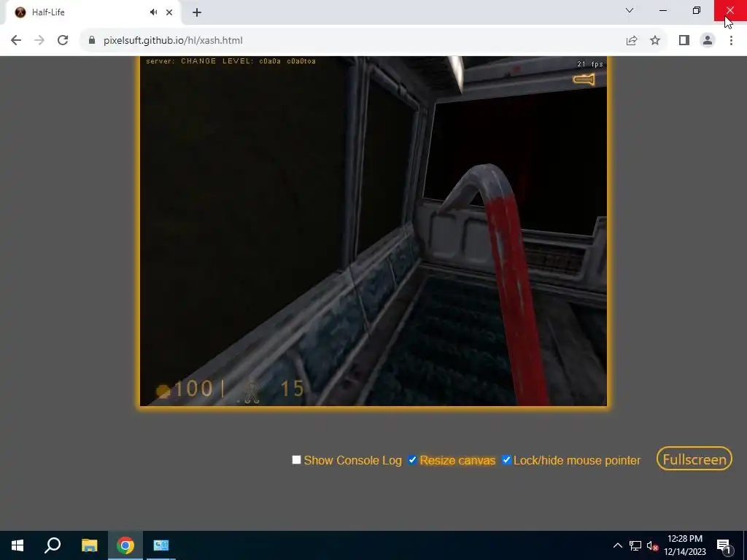747x560 pixels.
Task: Disable Lock/hide mouse pointer checkbox
Action: coord(506,459)
